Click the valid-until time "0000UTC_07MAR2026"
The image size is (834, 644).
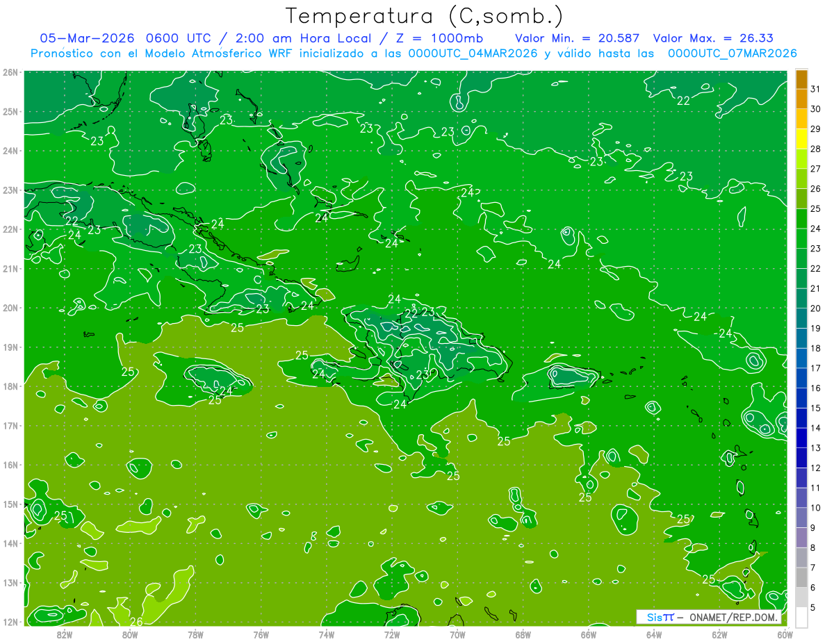coord(732,53)
